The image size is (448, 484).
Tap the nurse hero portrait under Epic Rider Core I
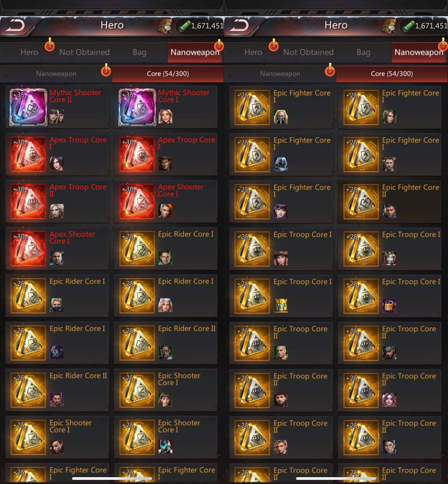(x=165, y=305)
